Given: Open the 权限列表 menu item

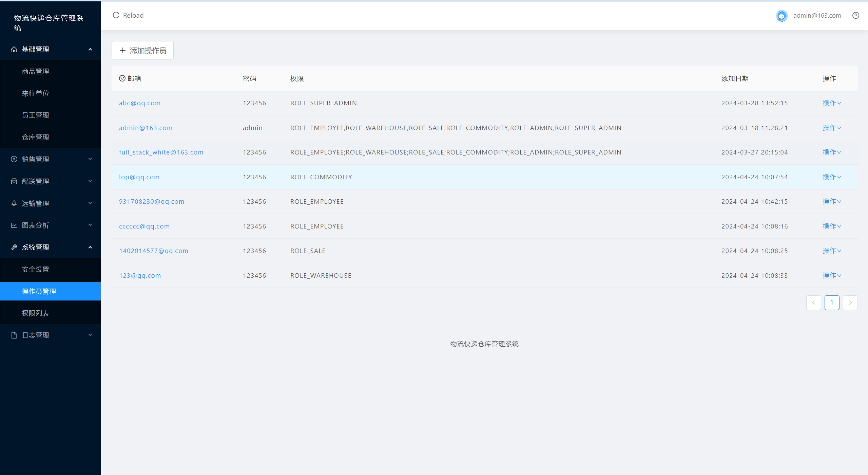Looking at the screenshot, I should (36, 313).
